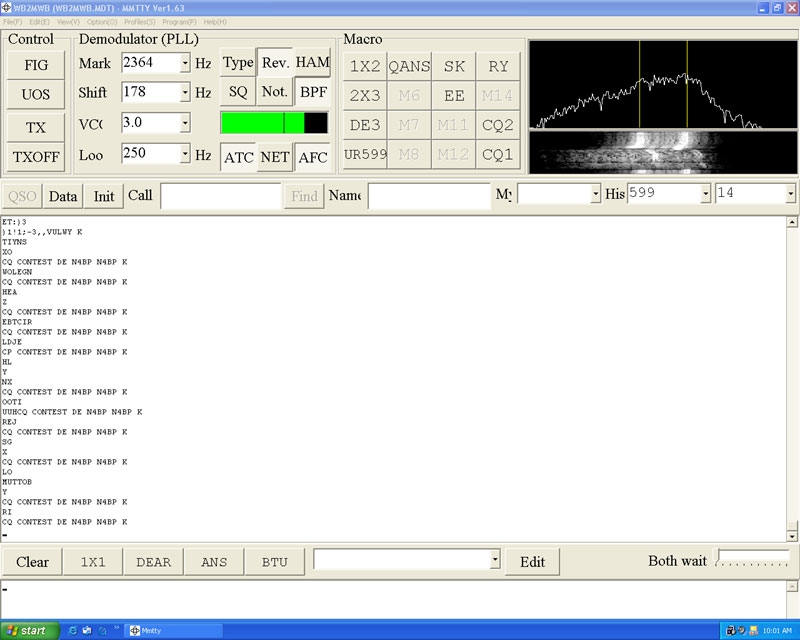
Task: Click the HAM default button
Action: click(312, 62)
